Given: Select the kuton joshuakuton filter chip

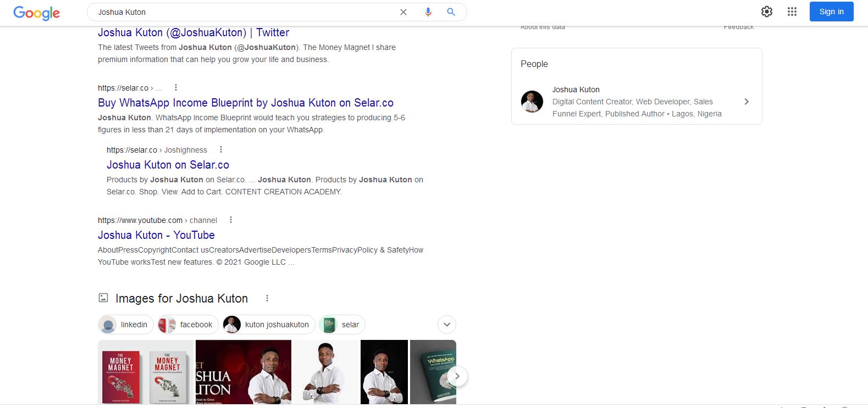Looking at the screenshot, I should (x=268, y=325).
